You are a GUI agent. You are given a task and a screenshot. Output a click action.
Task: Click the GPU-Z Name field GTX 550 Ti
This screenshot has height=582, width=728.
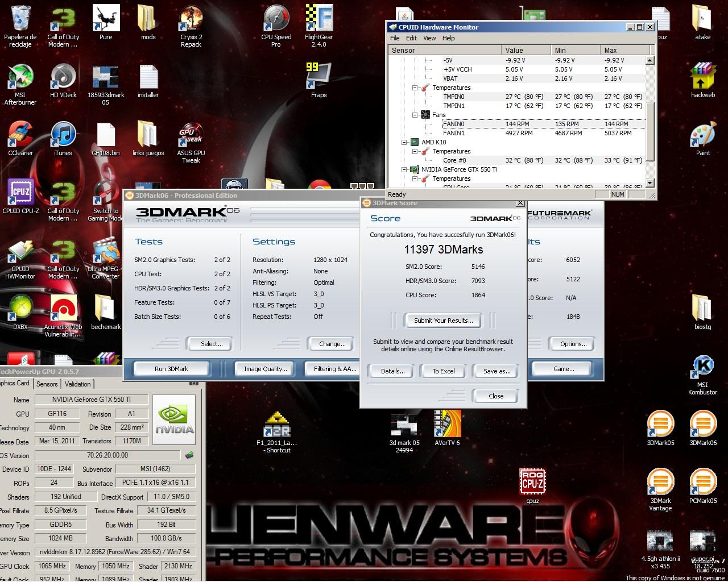91,400
